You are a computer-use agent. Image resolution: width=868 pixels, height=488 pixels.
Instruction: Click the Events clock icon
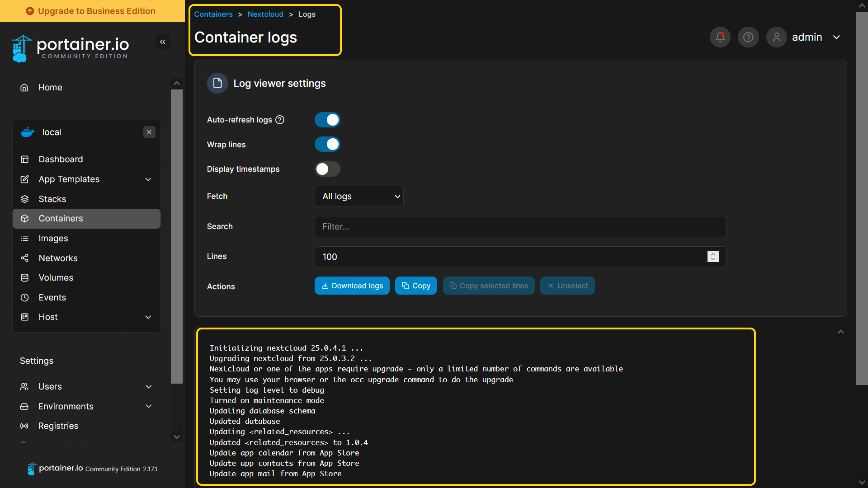[x=25, y=298]
